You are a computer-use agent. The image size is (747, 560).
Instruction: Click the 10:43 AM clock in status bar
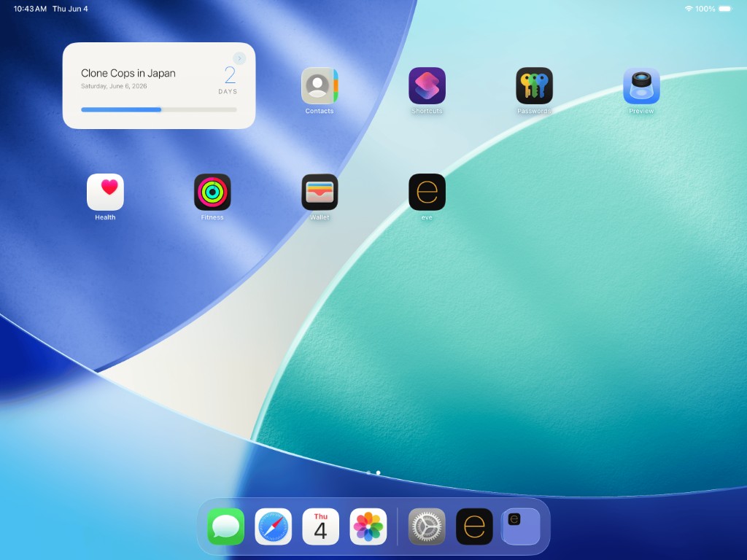(30, 9)
